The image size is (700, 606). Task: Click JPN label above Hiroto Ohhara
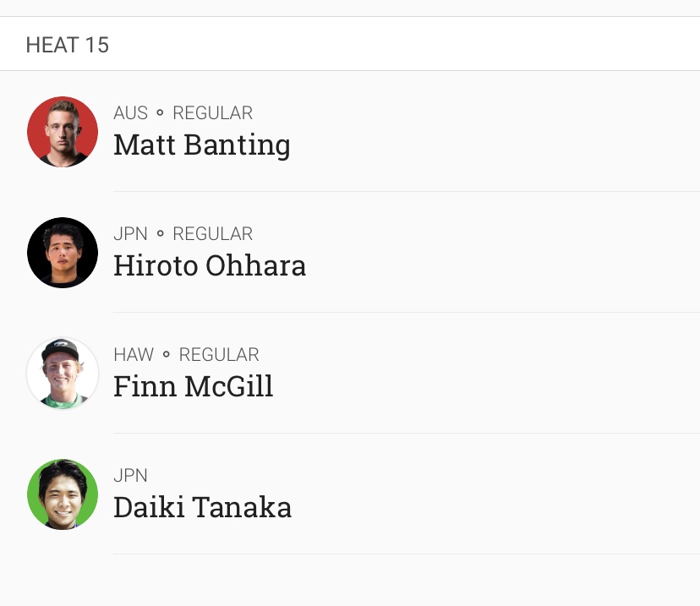point(130,234)
